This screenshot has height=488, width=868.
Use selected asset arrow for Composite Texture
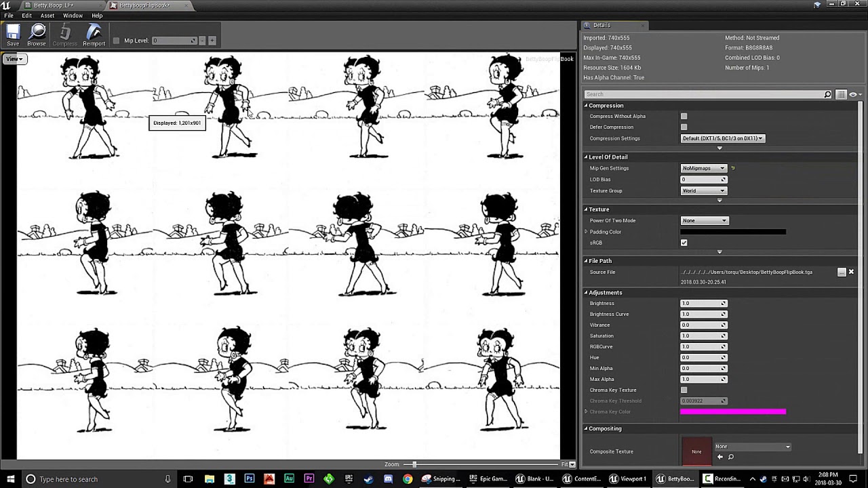[x=720, y=457]
